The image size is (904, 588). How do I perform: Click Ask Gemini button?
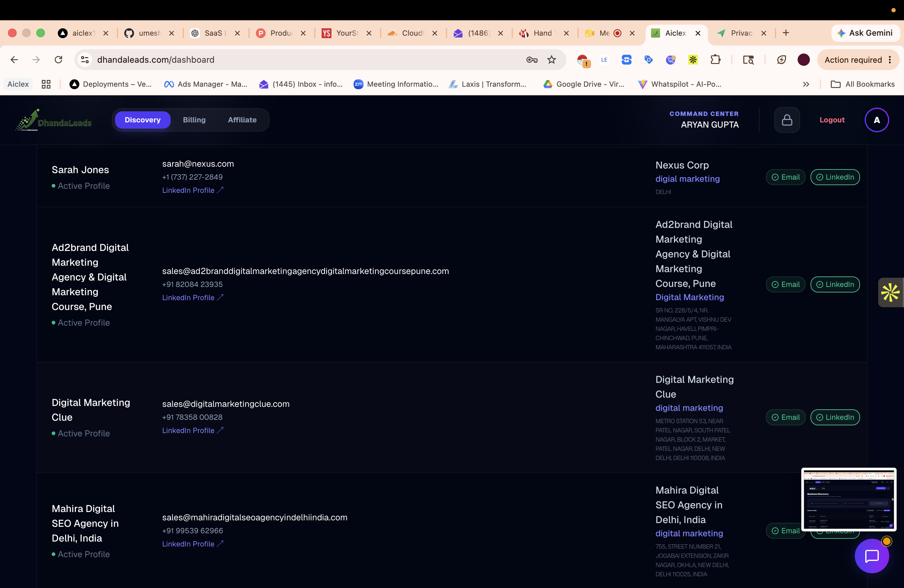tap(865, 33)
